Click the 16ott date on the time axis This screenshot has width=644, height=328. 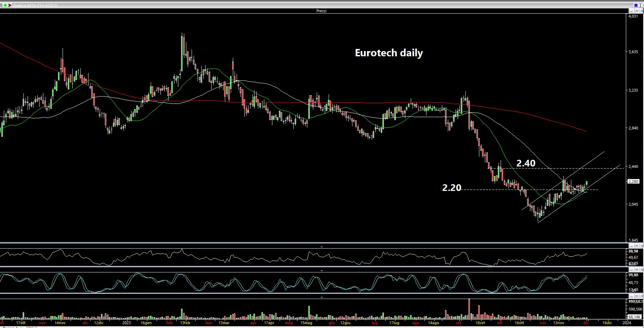point(520,323)
